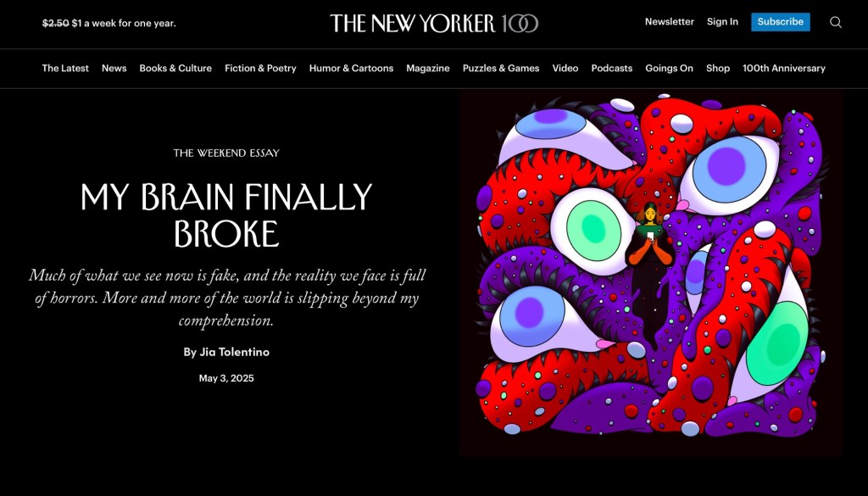Screen dimensions: 868x496
Task: Open the Sign In link
Action: click(x=722, y=21)
